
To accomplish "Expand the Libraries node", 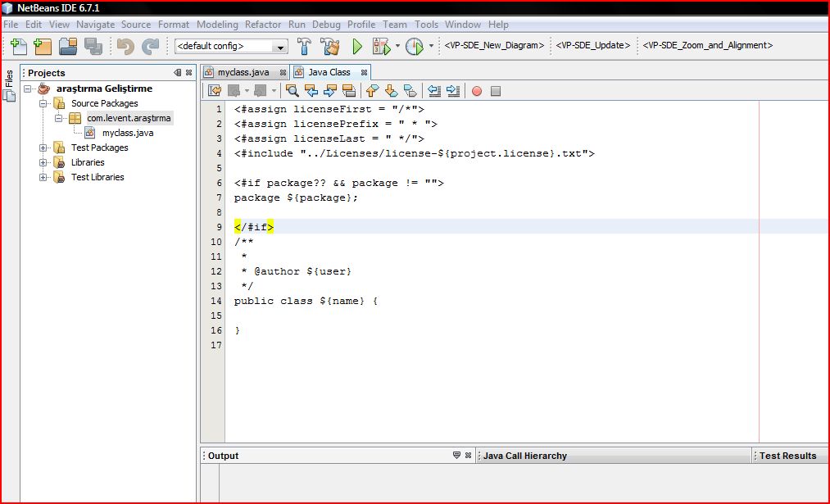I will 43,162.
